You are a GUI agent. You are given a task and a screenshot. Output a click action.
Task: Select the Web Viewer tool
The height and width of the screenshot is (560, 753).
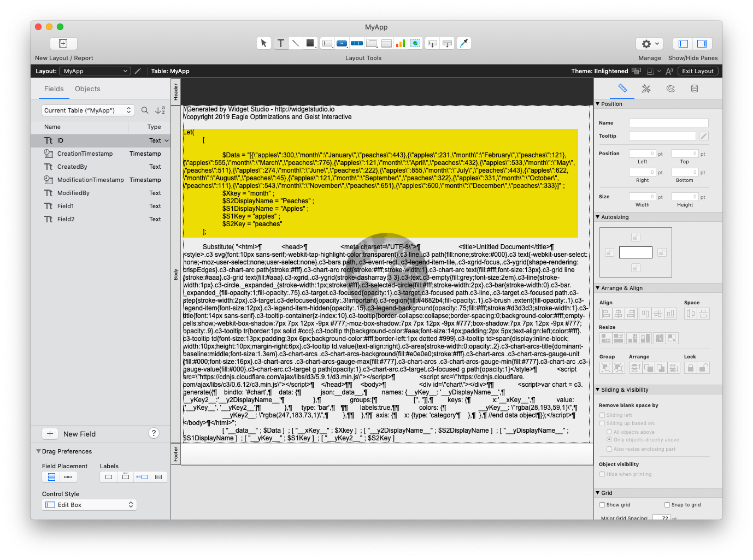(415, 43)
